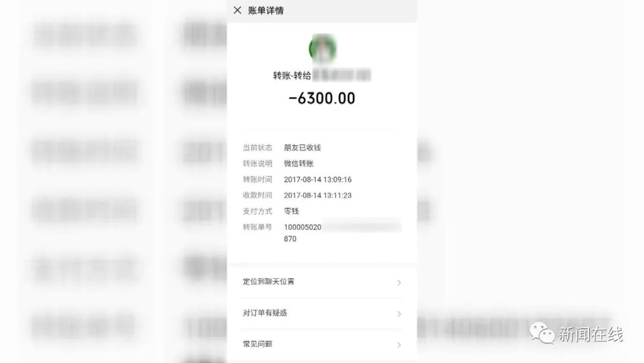Click the arrow beside 常见问题
This screenshot has width=644, height=363.
click(399, 345)
